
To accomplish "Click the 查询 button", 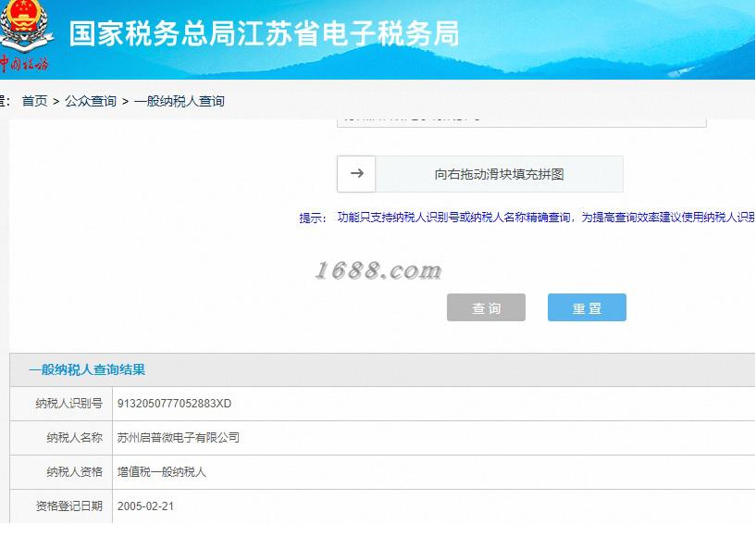I will pos(486,307).
